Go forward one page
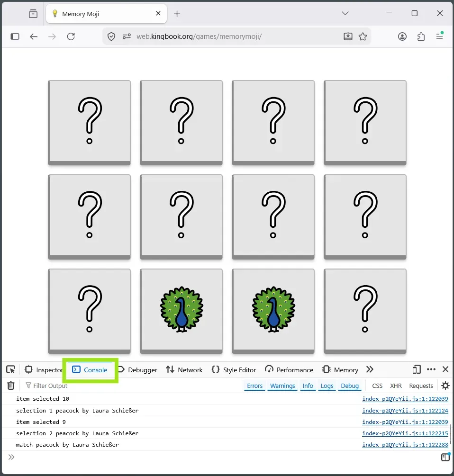This screenshot has width=454, height=476. coord(52,36)
